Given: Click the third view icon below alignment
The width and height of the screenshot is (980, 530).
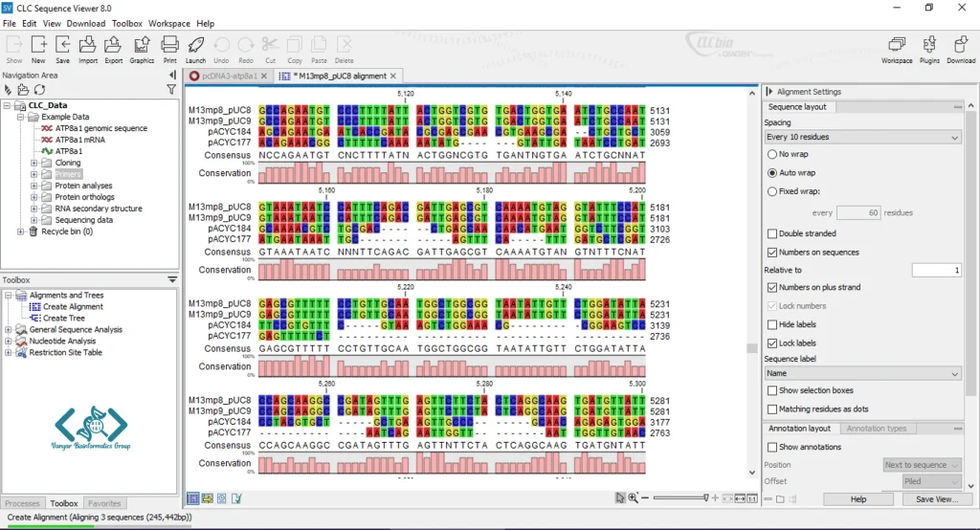Looking at the screenshot, I should tap(222, 498).
